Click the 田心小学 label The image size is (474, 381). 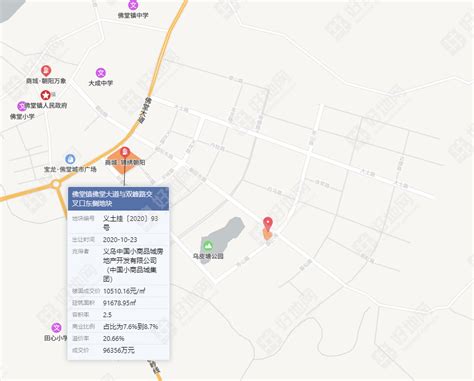tap(56, 338)
